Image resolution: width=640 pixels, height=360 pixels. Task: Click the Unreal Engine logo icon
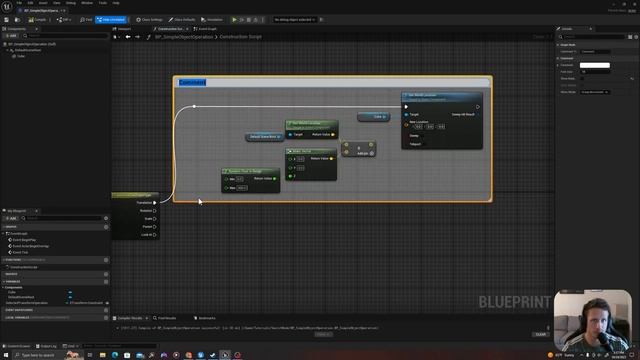[x=7, y=6]
